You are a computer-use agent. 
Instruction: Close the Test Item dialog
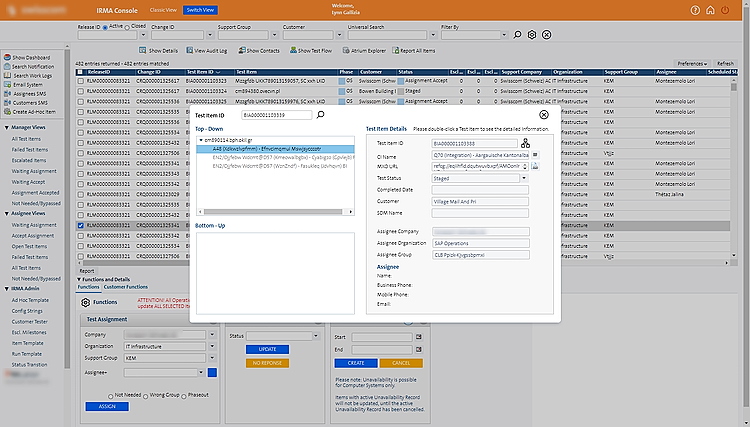[544, 115]
